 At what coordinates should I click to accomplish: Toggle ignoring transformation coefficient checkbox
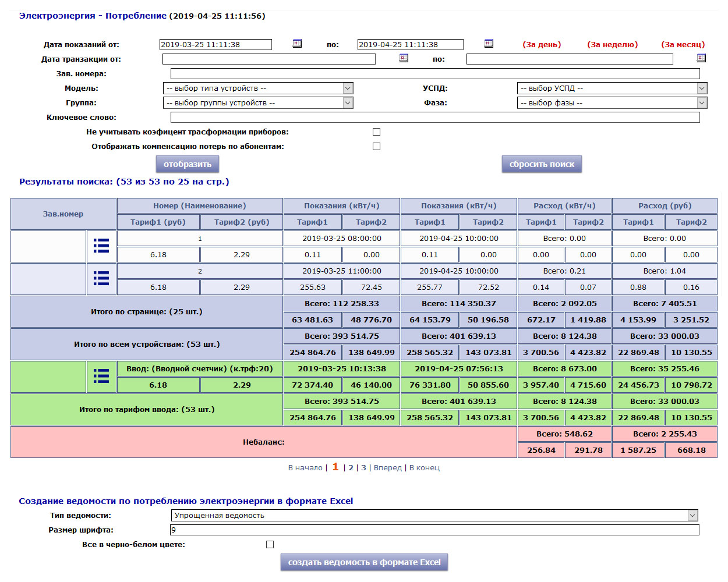[376, 132]
